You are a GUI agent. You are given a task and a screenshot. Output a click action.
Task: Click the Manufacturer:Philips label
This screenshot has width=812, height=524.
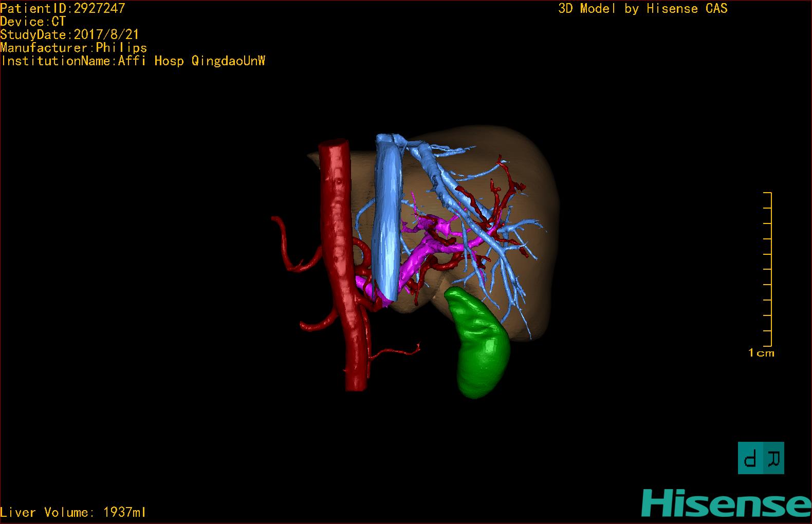[x=73, y=48]
